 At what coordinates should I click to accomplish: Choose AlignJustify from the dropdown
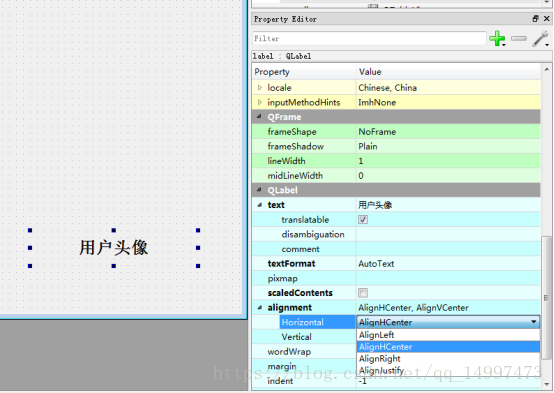pos(448,370)
